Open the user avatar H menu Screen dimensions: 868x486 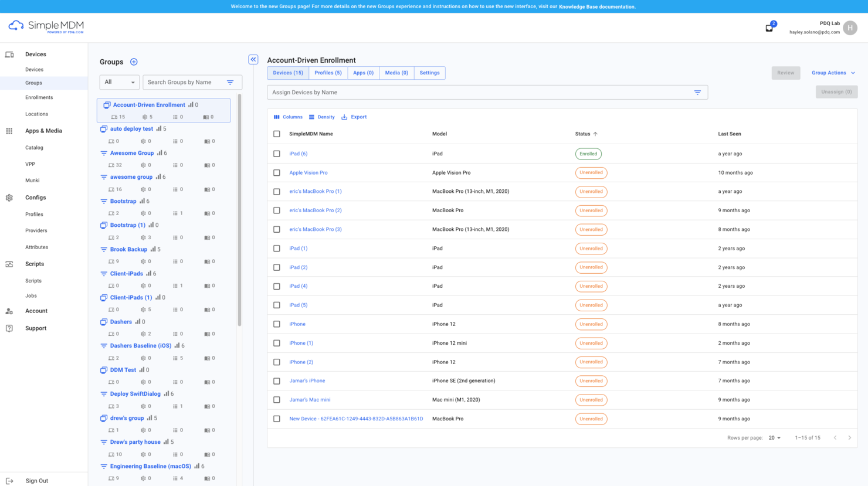point(850,28)
